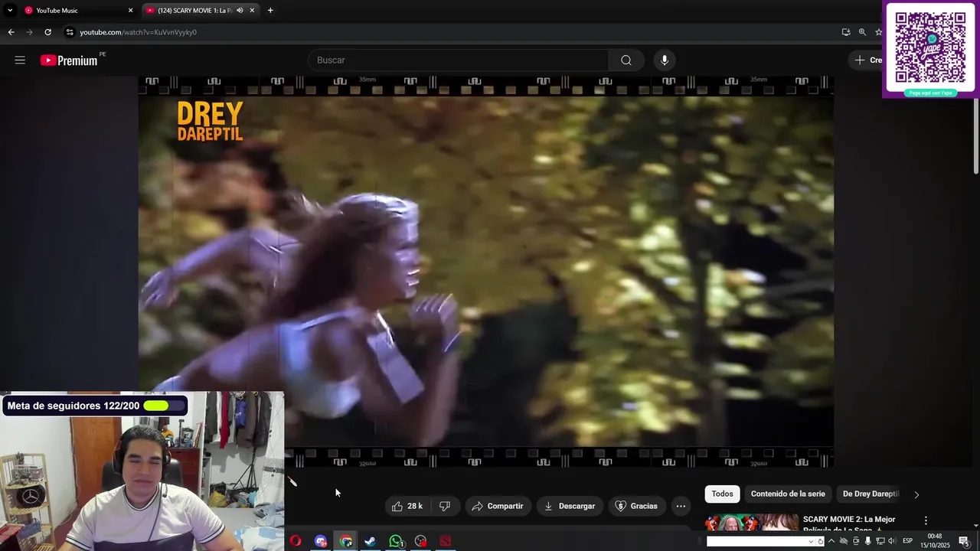Click the search magnifier button
Image resolution: width=980 pixels, height=551 pixels.
pyautogui.click(x=626, y=60)
